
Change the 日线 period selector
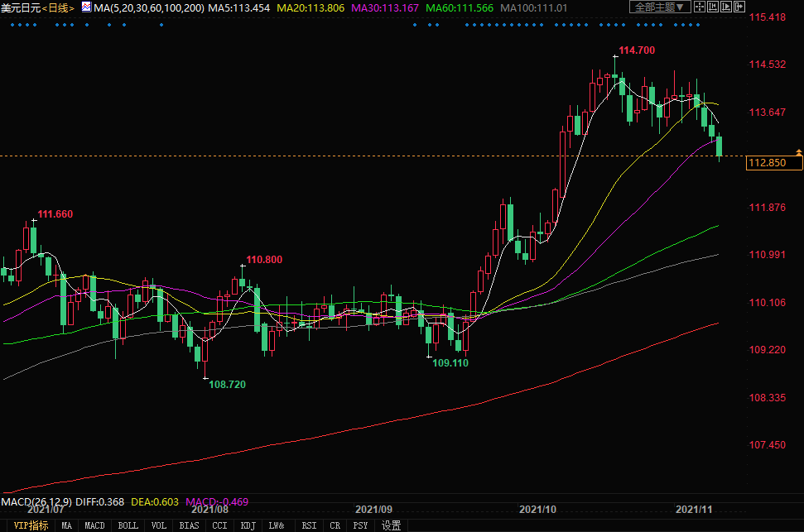click(x=57, y=7)
